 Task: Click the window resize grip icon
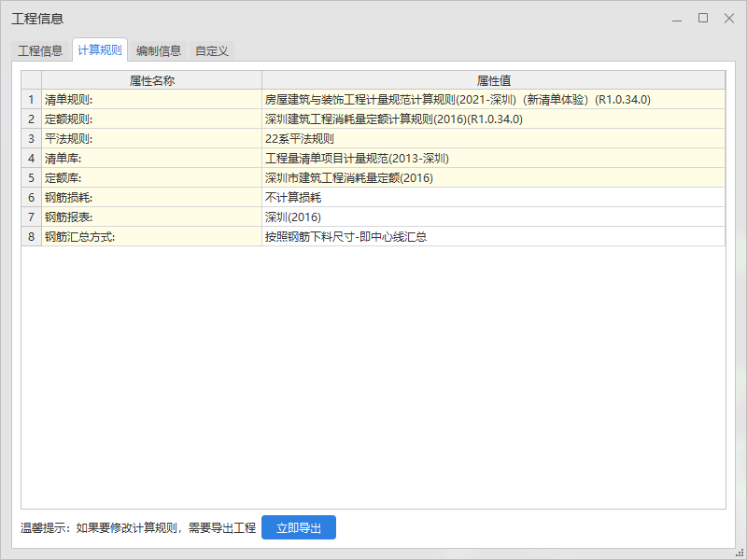click(740, 553)
